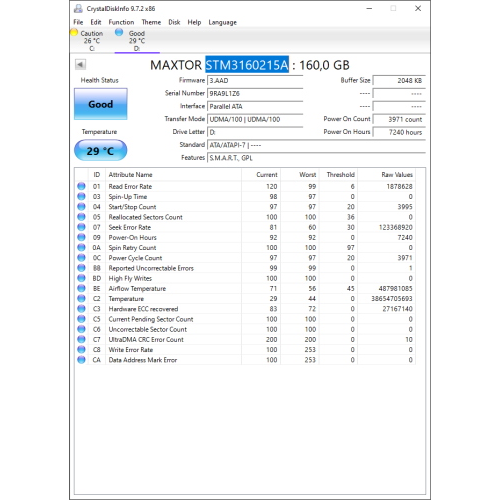
Task: Click the Transfer Mode field UDMA/100
Action: coord(255,119)
